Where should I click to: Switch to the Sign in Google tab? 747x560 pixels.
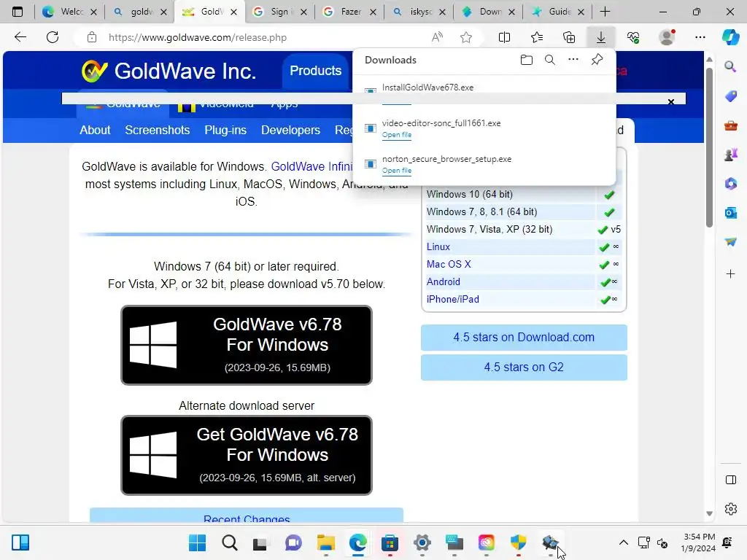click(x=279, y=12)
